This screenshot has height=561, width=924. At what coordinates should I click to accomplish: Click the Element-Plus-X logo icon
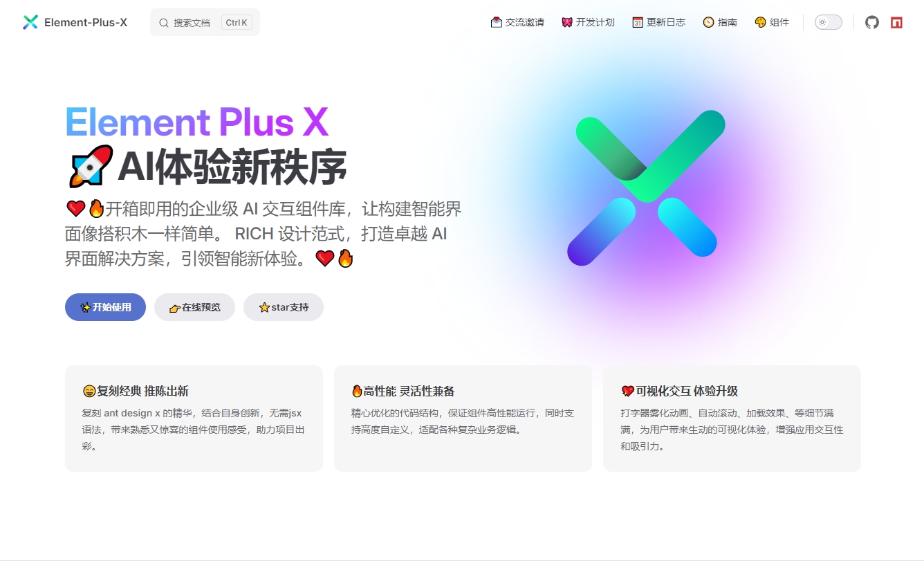point(30,22)
